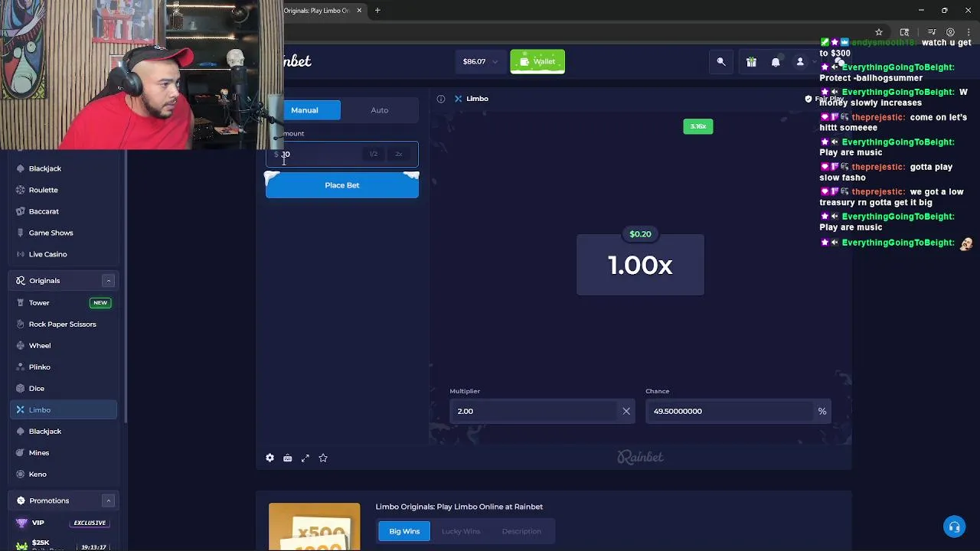Open the Chrome profile icon
Viewport: 980px width, 551px height.
click(x=950, y=32)
